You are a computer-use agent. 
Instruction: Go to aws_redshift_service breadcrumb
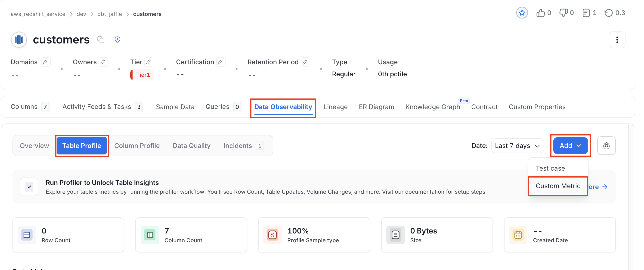pos(38,14)
